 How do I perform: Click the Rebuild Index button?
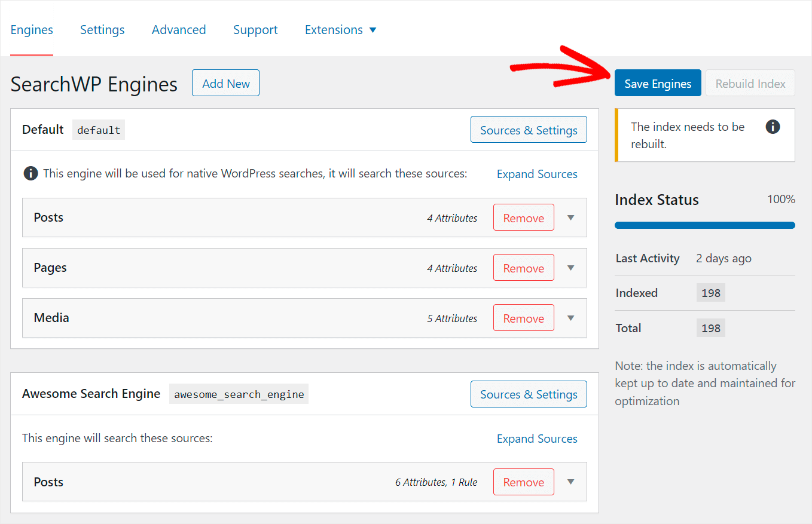click(750, 84)
